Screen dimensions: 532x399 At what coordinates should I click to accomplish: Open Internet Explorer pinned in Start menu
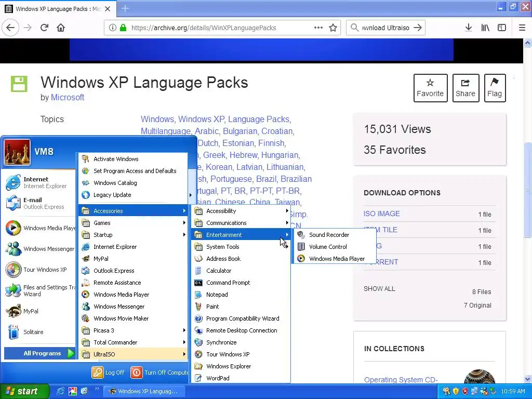(39, 182)
